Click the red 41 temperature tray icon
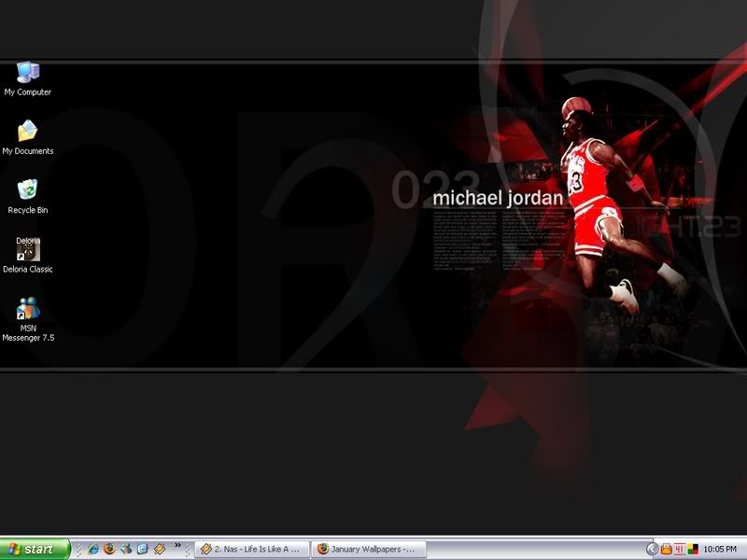 tap(680, 550)
